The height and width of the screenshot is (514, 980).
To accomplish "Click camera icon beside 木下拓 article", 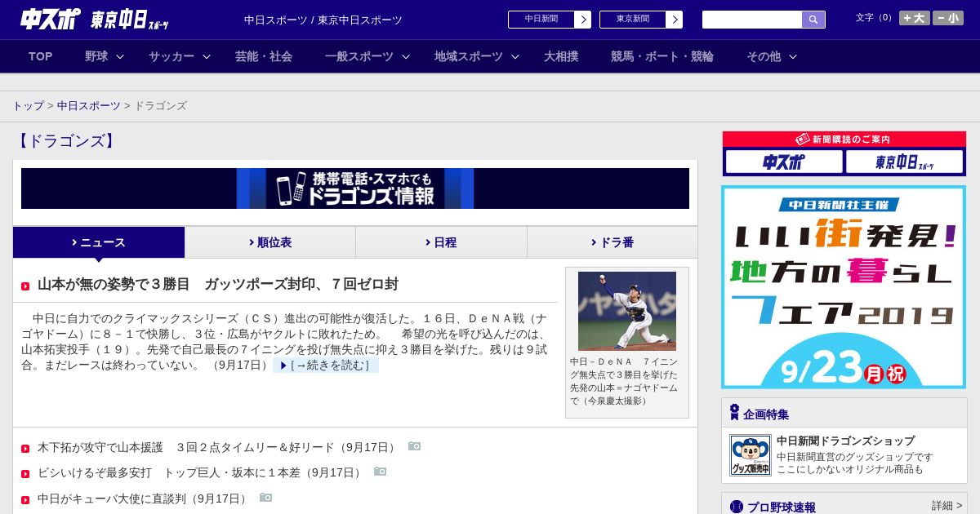I will coord(415,446).
